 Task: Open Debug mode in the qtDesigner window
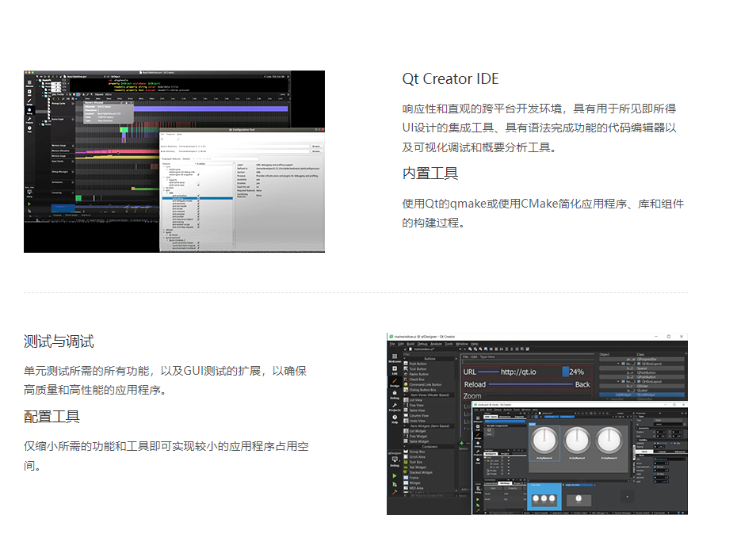pos(394,396)
